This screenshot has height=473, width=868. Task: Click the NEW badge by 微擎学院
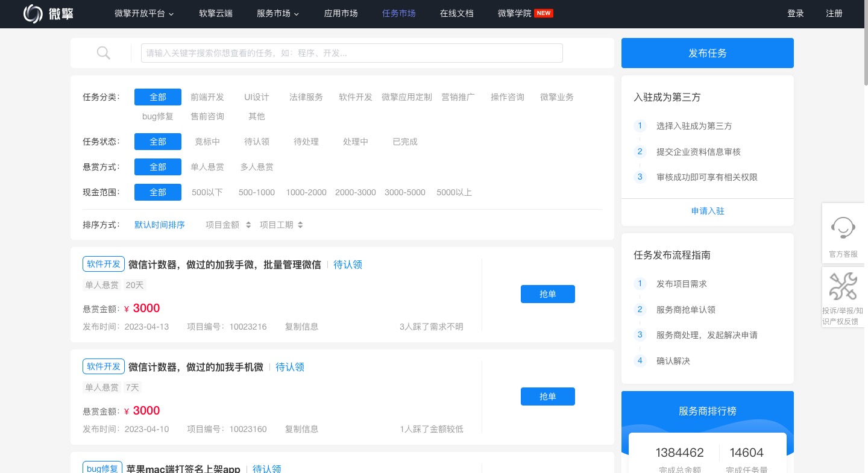pyautogui.click(x=544, y=13)
